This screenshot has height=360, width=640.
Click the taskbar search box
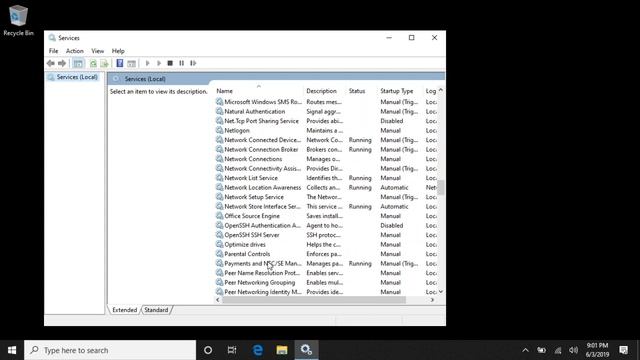pyautogui.click(x=110, y=350)
